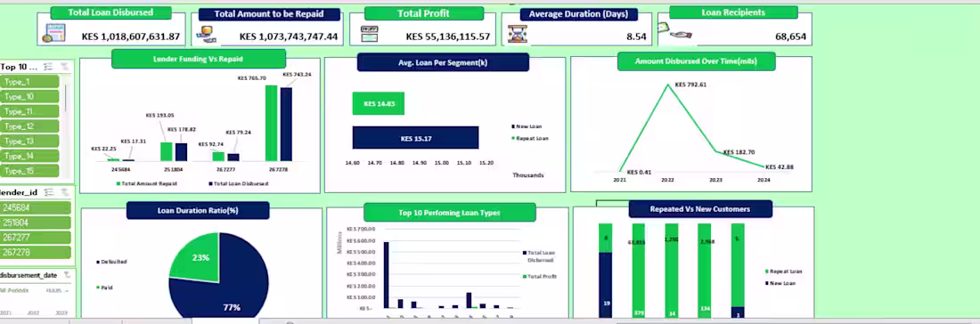The height and width of the screenshot is (324, 980).
Task: Select Type_13 in the Top 10 slicer
Action: 30,142
